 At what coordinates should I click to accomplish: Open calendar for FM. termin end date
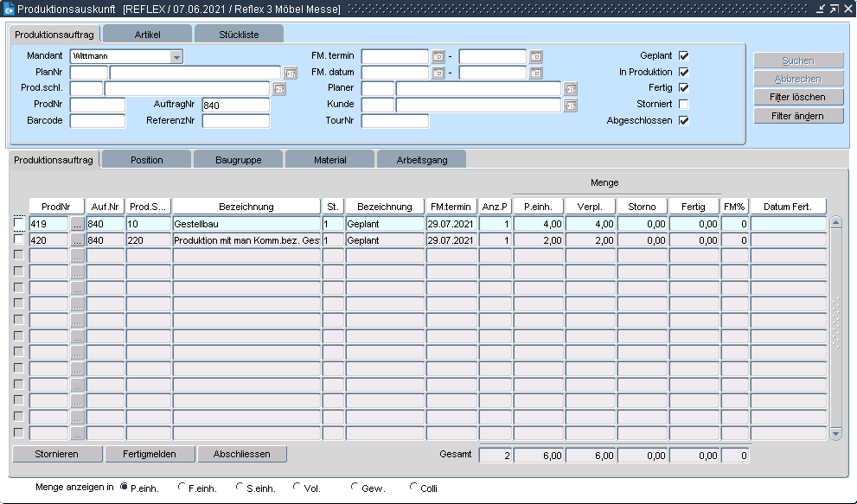point(536,57)
